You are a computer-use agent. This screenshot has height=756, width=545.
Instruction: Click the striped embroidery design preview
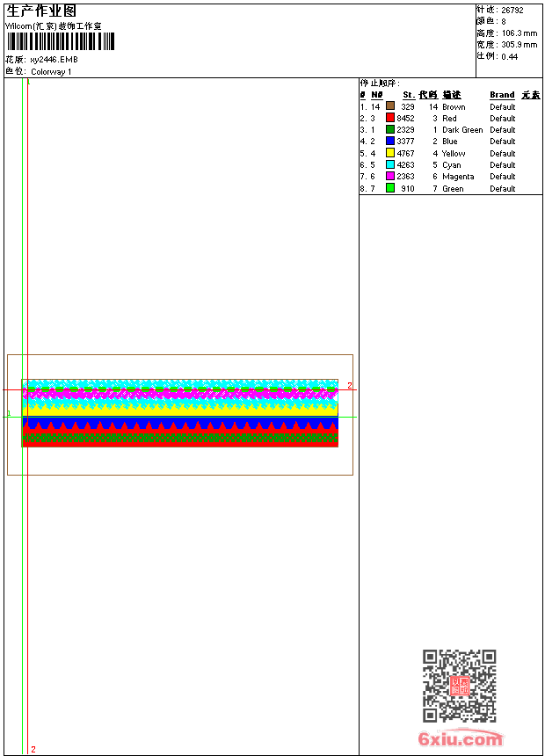pos(180,413)
